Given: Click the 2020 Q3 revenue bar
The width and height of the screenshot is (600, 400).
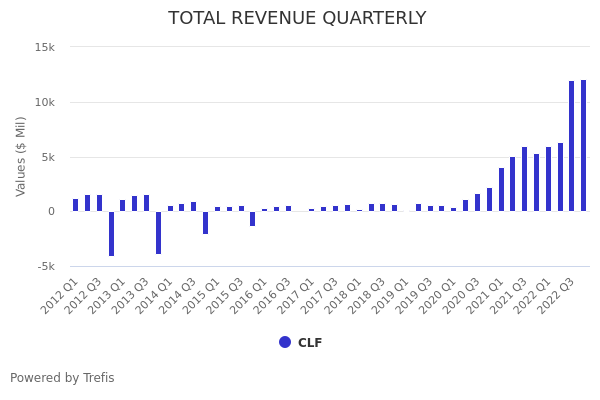Looking at the screenshot, I should (x=478, y=202).
